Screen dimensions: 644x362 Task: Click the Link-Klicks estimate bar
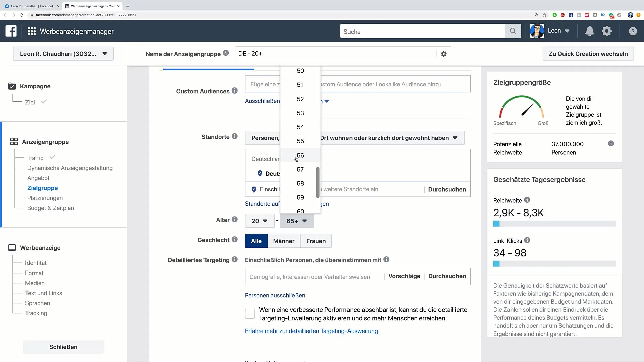[x=555, y=264]
